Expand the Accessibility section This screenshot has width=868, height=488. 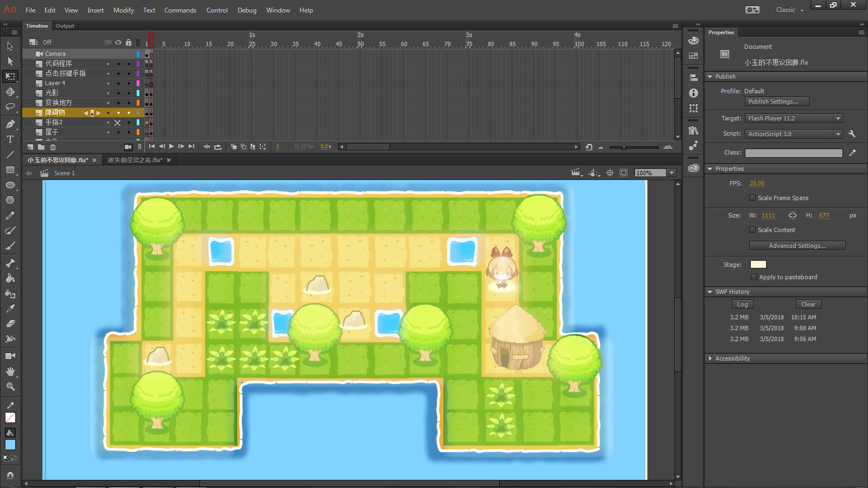[710, 358]
